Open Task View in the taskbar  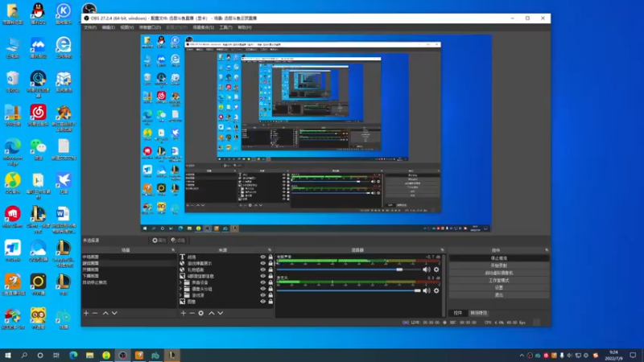click(56, 355)
